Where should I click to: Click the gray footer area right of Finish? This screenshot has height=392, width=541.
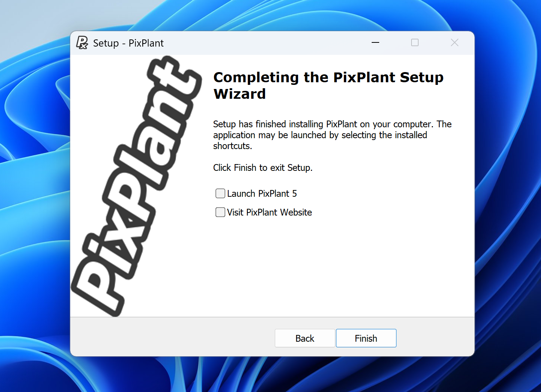click(x=436, y=337)
